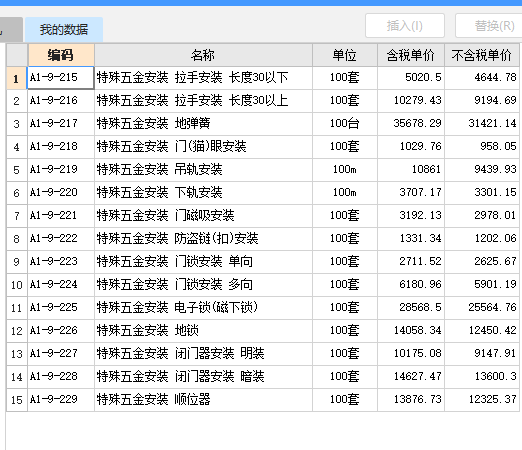
Task: Click the 单位 column header
Action: [344, 55]
